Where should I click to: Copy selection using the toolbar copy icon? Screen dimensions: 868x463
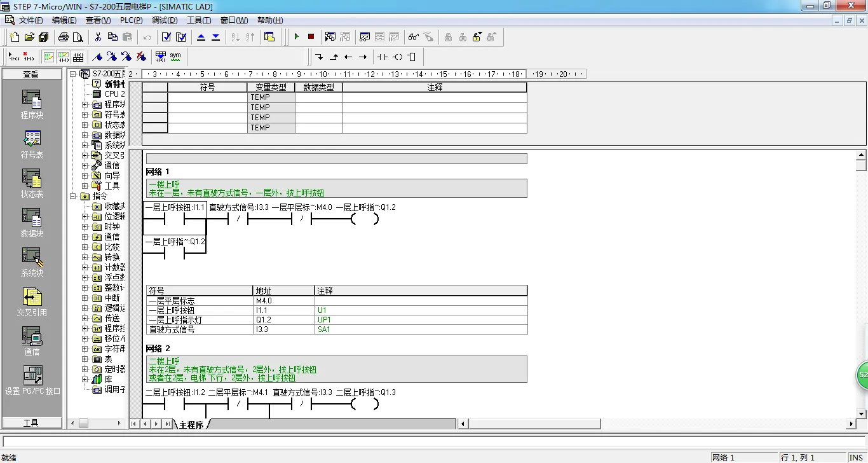(x=112, y=37)
